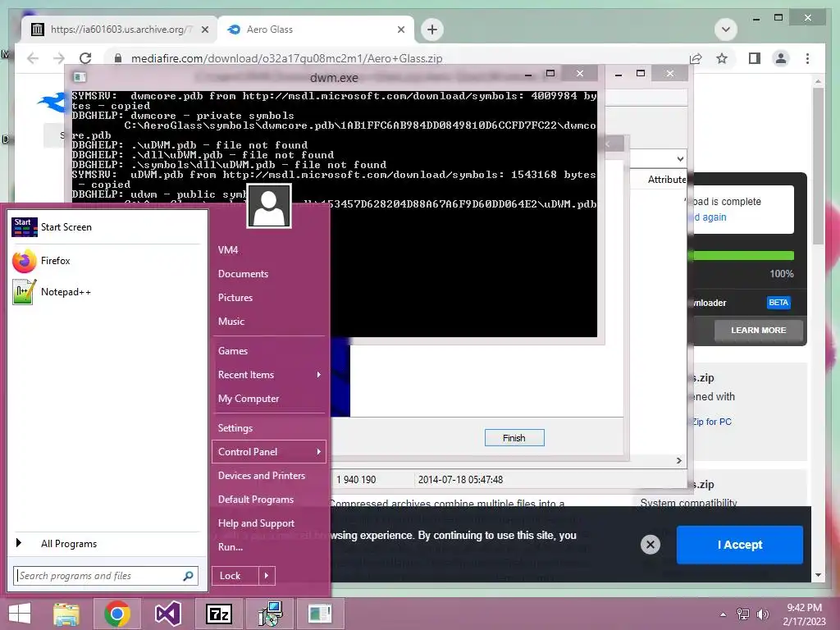Image resolution: width=840 pixels, height=630 pixels.
Task: Click the taskbar clock showing 9:42 PM
Action: 804,614
